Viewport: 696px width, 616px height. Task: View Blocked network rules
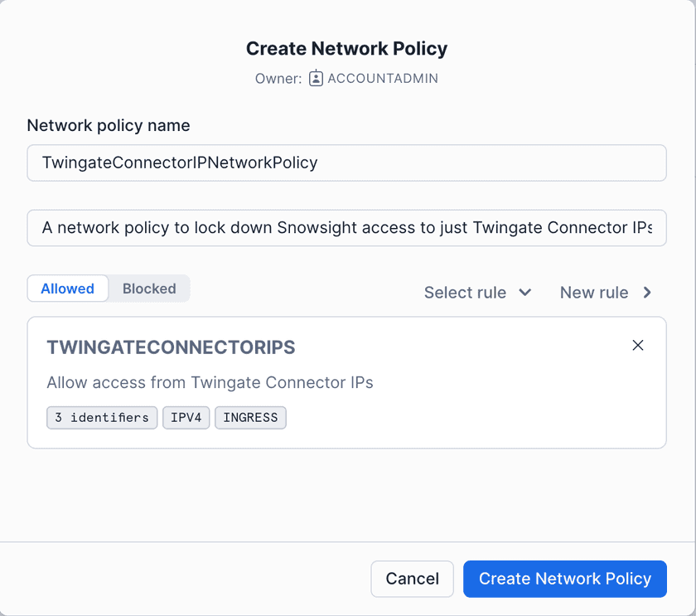click(x=149, y=289)
